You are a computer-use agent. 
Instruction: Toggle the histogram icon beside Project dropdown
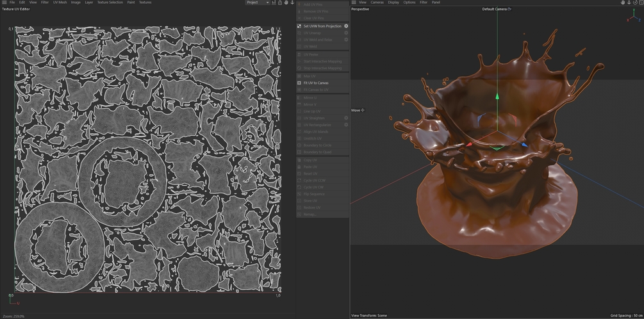pyautogui.click(x=274, y=3)
